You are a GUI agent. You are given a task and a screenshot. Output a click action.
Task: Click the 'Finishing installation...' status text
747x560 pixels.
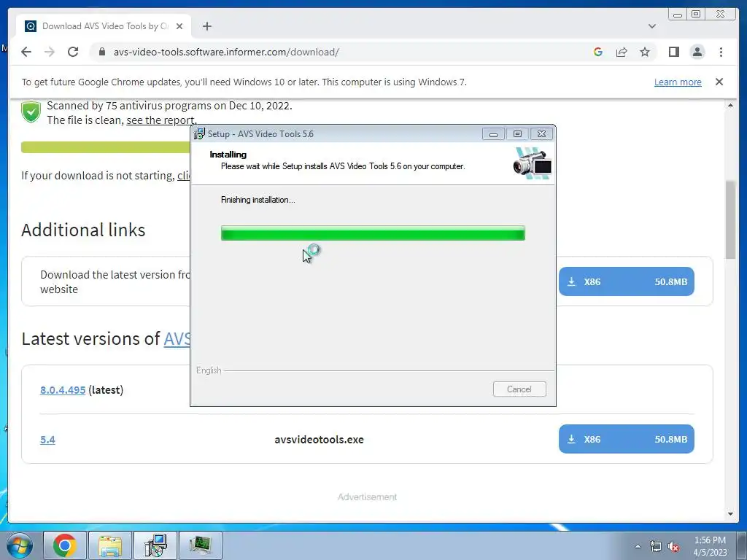pyautogui.click(x=258, y=200)
